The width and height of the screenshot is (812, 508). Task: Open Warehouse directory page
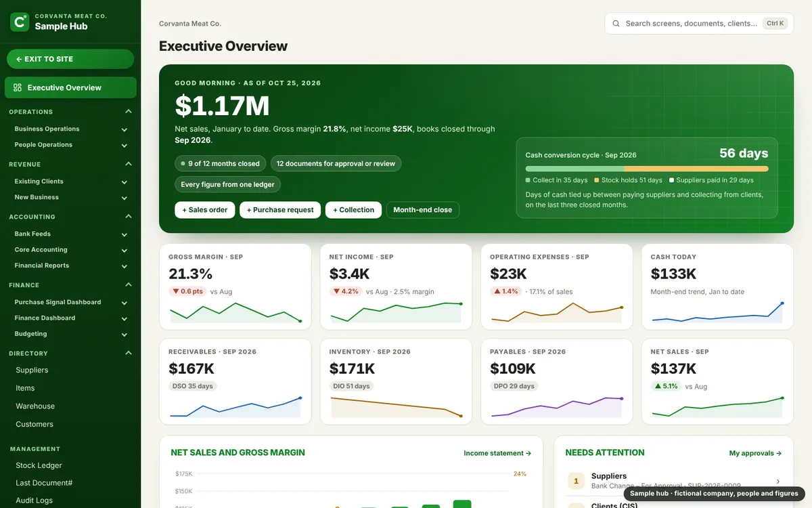pos(35,406)
